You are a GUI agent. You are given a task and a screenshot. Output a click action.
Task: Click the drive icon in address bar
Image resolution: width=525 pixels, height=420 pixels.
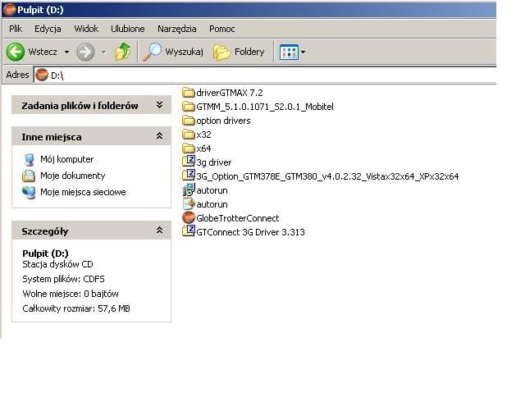[x=42, y=75]
